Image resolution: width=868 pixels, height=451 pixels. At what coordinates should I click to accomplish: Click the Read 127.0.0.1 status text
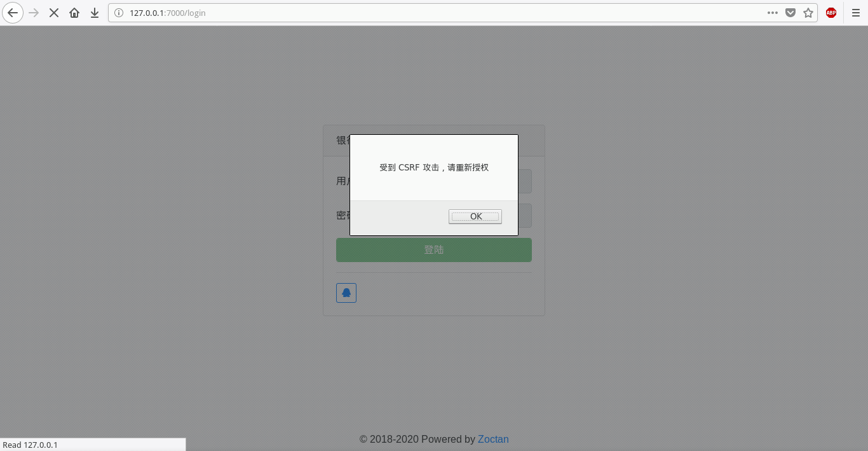[31, 445]
